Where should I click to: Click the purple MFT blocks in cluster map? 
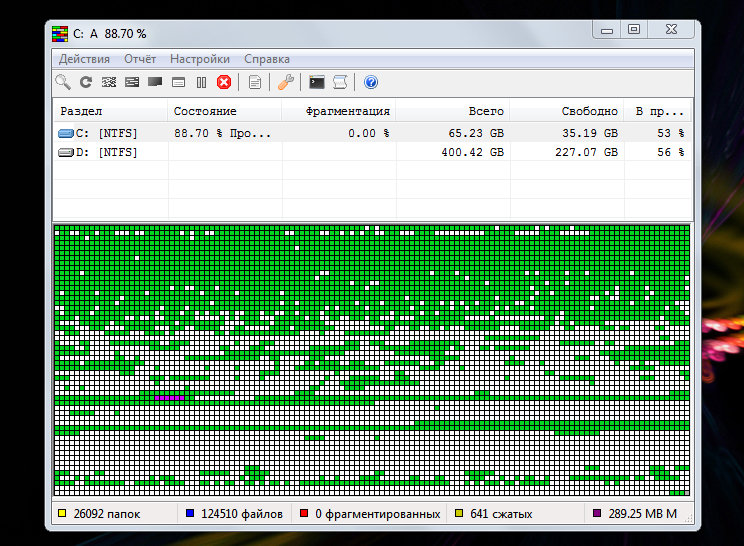point(169,398)
